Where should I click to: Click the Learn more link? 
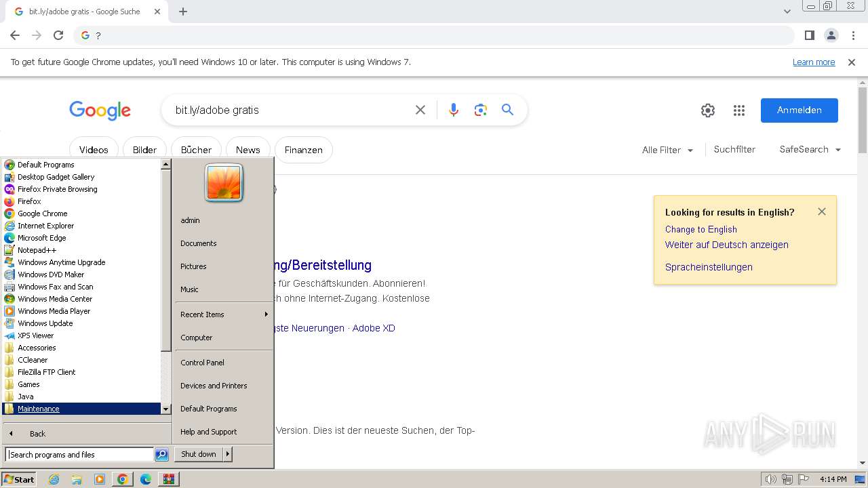click(814, 62)
